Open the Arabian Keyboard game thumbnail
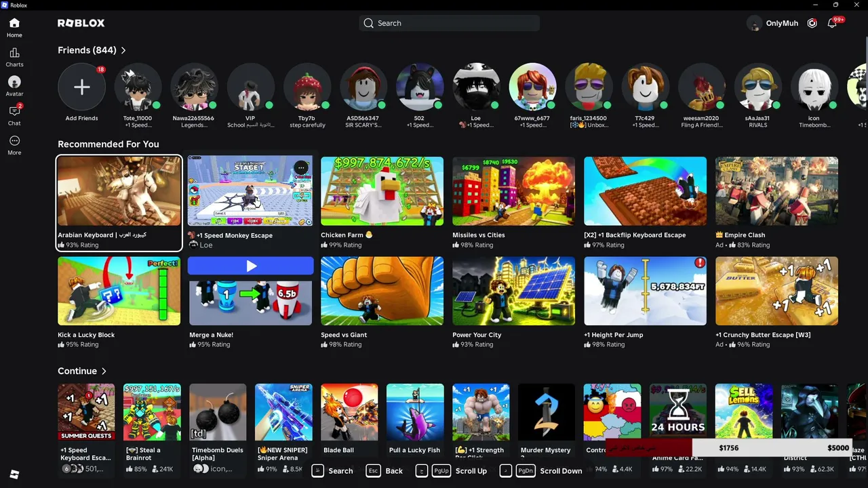The width and height of the screenshot is (868, 488). (x=119, y=191)
